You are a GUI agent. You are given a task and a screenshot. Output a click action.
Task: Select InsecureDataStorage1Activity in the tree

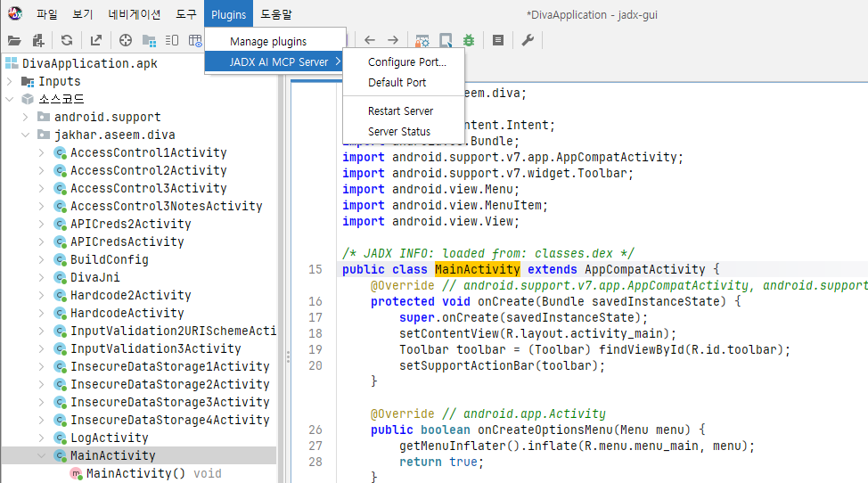[x=170, y=367]
